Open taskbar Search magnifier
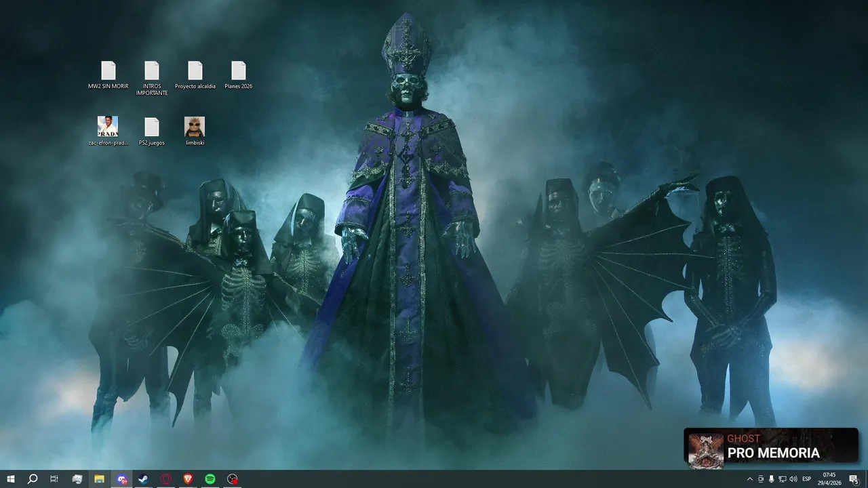The width and height of the screenshot is (868, 488). tap(33, 479)
